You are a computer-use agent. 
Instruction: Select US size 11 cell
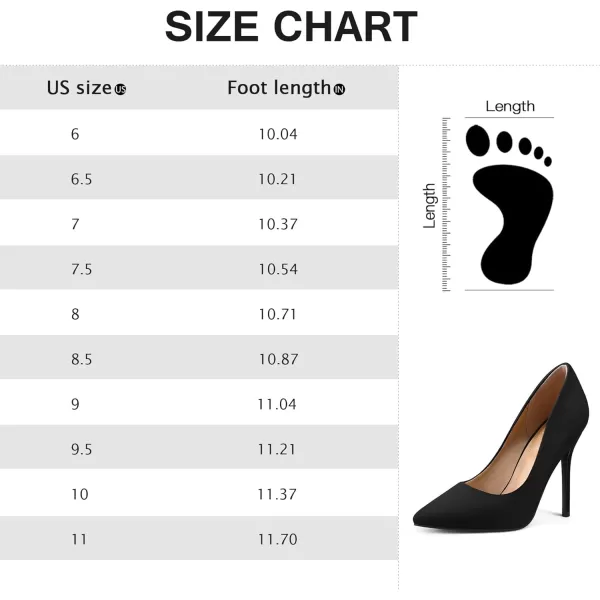[79, 539]
